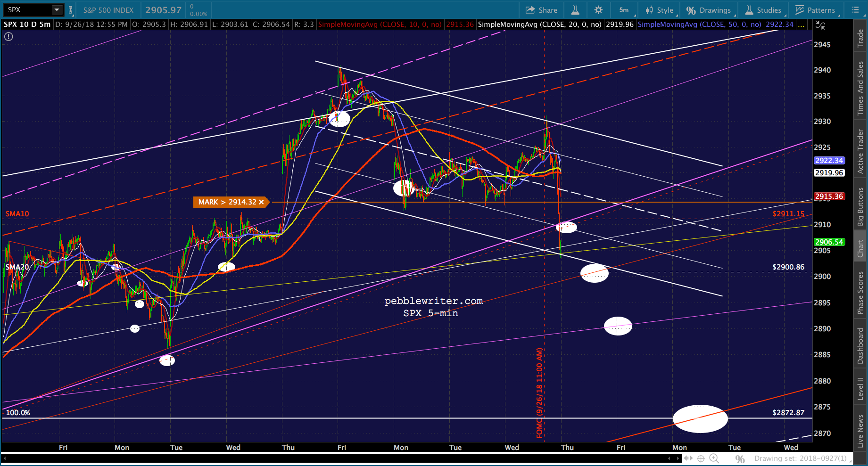Open the 5m timeframe dropdown
Screen dimensions: 868x466
(x=625, y=10)
